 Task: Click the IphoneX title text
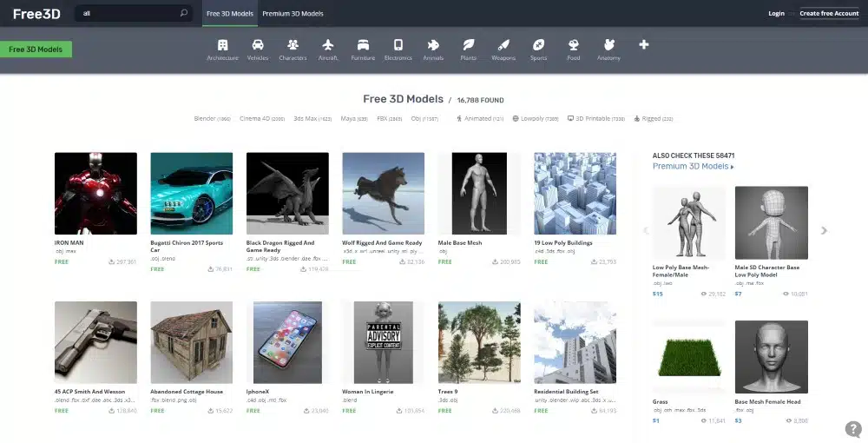pyautogui.click(x=258, y=392)
